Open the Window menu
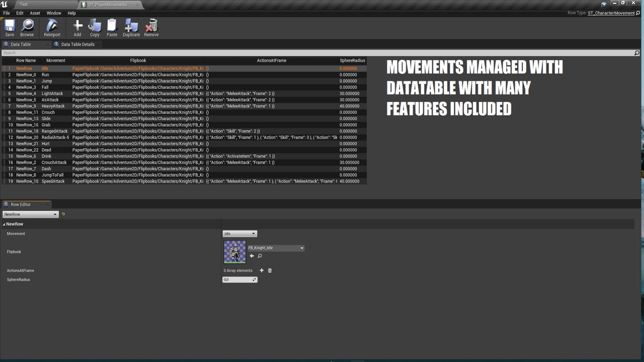The image size is (644, 362). tap(54, 13)
